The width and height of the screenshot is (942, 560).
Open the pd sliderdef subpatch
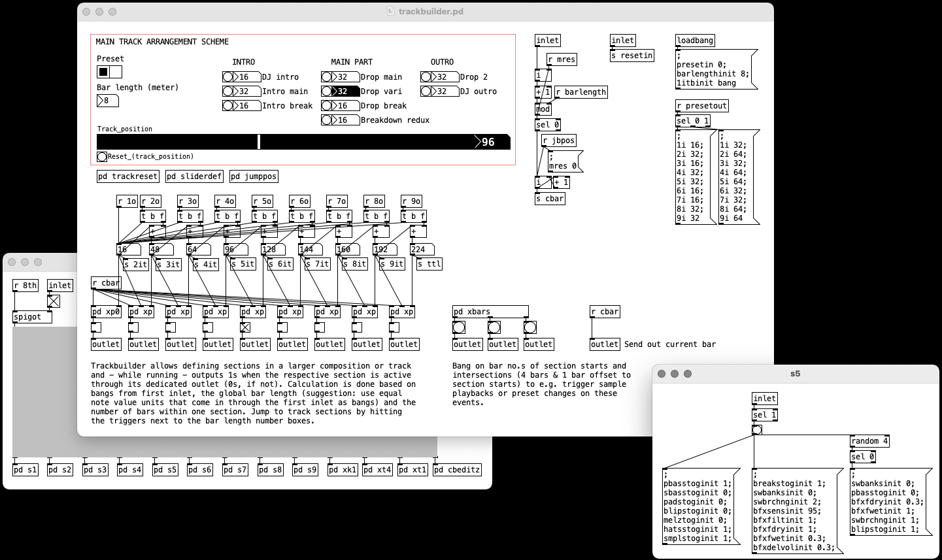click(194, 176)
